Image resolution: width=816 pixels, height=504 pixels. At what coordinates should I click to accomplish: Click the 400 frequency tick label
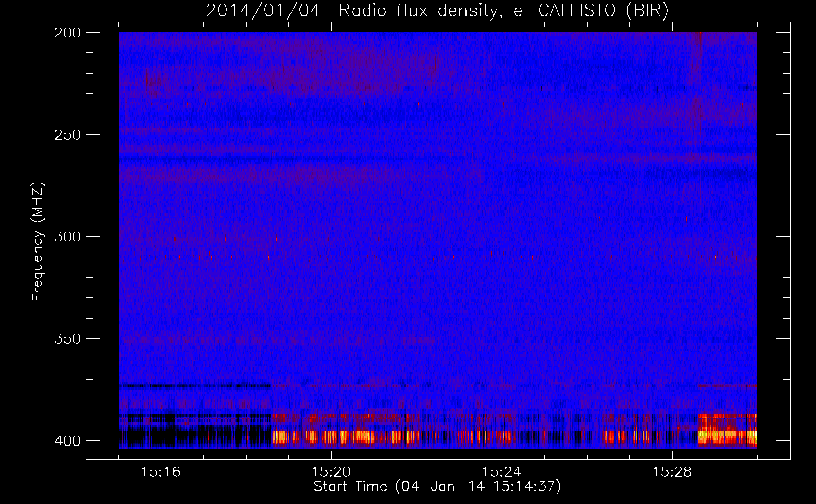click(68, 441)
